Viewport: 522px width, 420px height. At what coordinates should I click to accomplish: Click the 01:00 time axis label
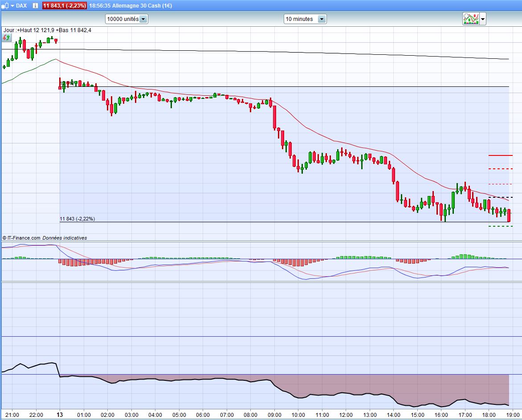[84, 415]
